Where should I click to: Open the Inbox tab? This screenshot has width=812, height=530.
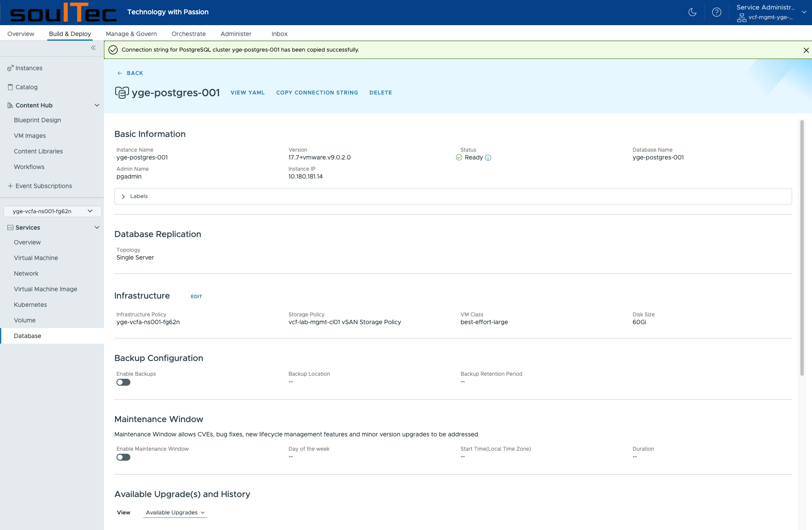tap(279, 33)
